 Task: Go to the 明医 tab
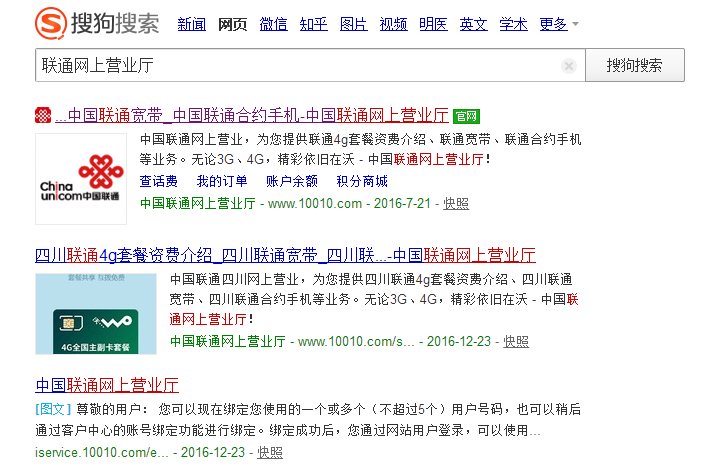433,24
